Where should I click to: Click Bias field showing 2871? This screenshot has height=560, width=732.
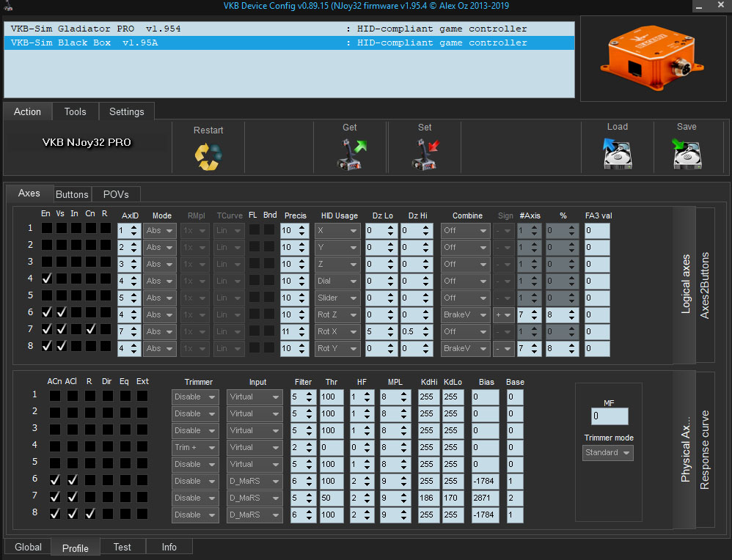485,498
